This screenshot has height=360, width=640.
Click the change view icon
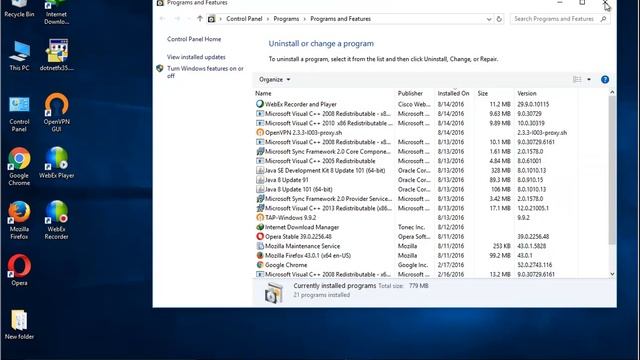click(x=577, y=80)
